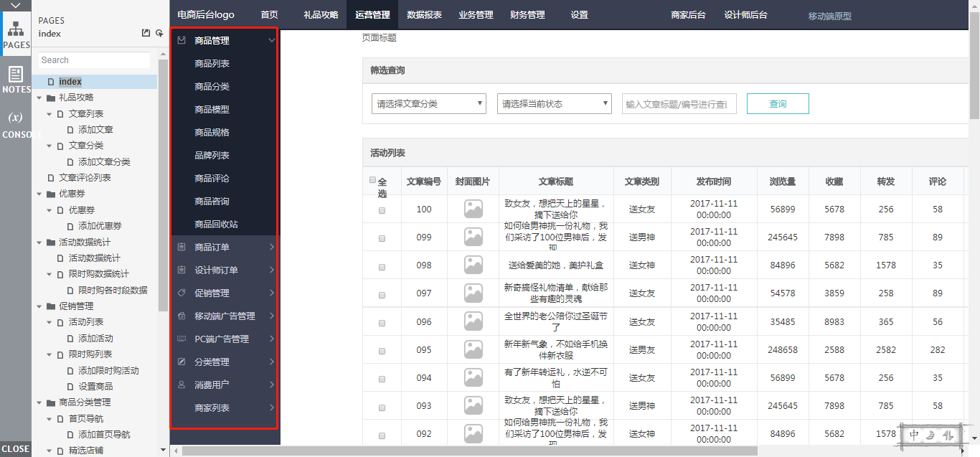Image resolution: width=980 pixels, height=457 pixels.
Task: Switch to the 首页 top nav tab
Action: click(x=270, y=14)
